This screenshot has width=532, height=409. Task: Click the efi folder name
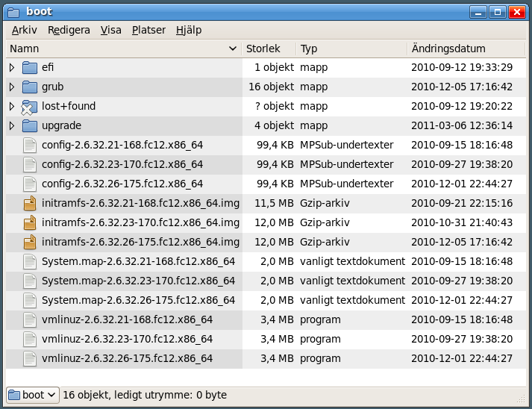coord(48,67)
